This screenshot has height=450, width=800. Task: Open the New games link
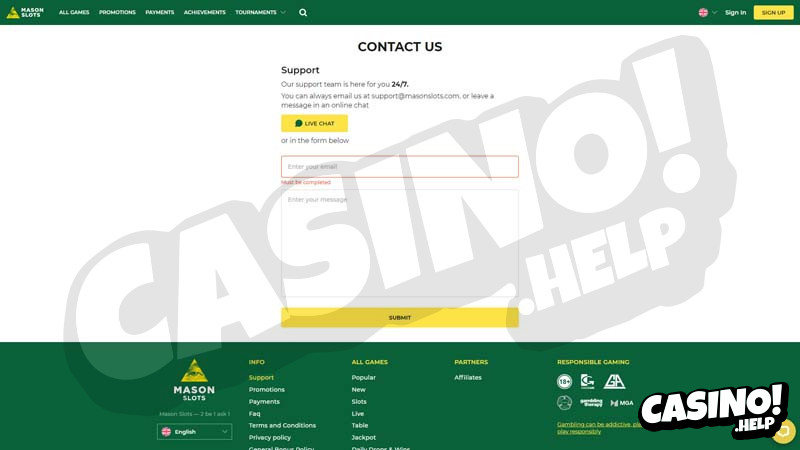click(359, 389)
